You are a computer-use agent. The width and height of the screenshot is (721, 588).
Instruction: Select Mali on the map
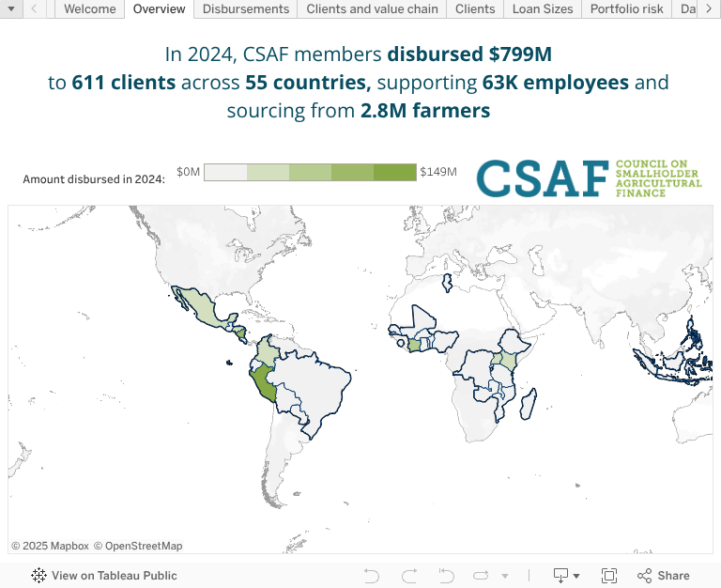[422, 319]
